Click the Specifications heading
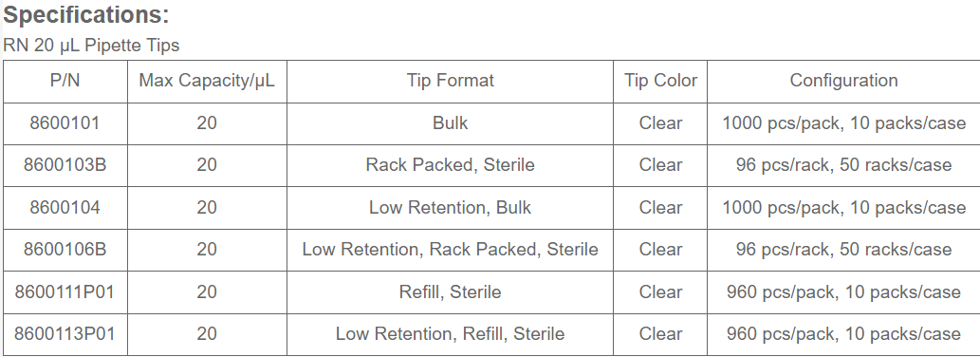980x357 pixels. point(86,15)
